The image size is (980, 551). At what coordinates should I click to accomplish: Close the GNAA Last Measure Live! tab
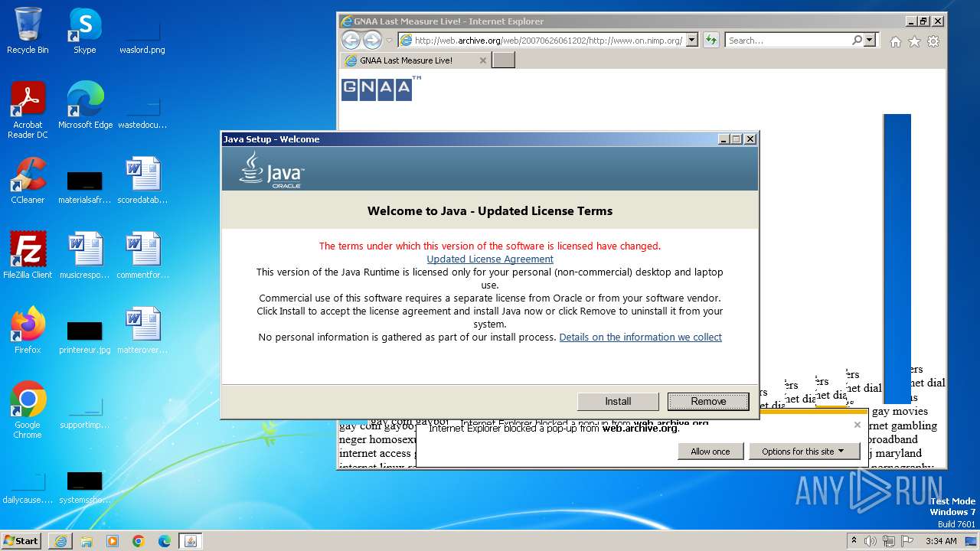482,60
